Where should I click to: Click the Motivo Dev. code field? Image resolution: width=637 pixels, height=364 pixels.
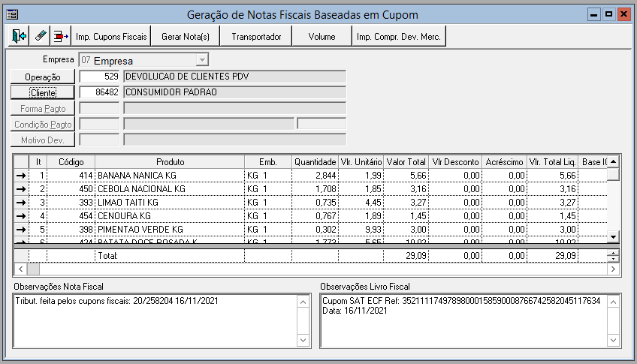[x=99, y=140]
